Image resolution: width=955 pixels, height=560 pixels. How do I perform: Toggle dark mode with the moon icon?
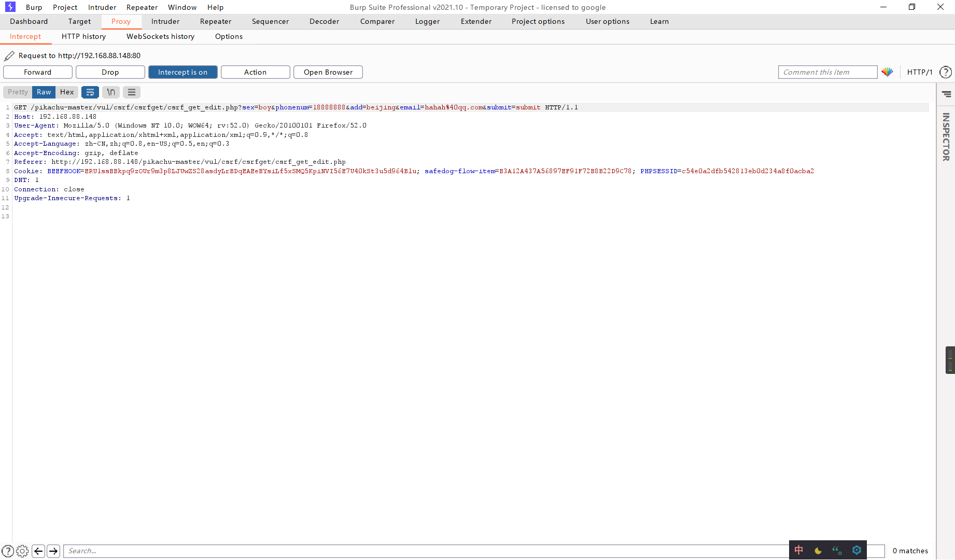(818, 550)
